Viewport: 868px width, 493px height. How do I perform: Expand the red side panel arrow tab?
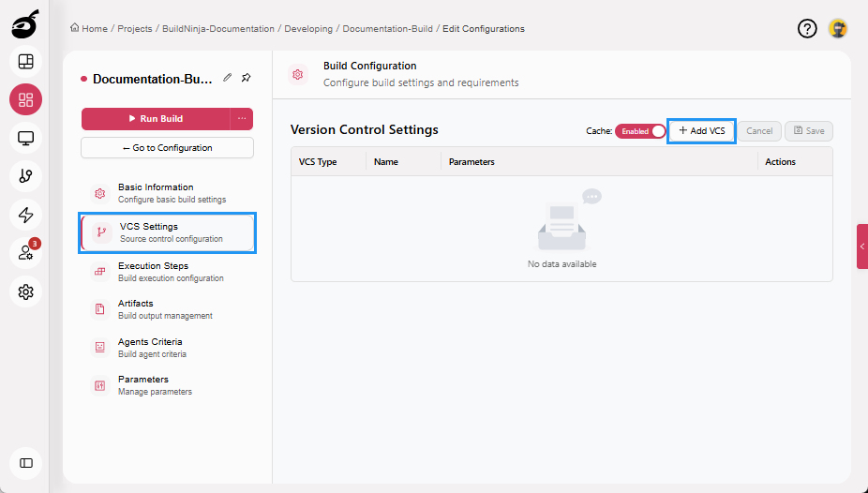tap(862, 246)
